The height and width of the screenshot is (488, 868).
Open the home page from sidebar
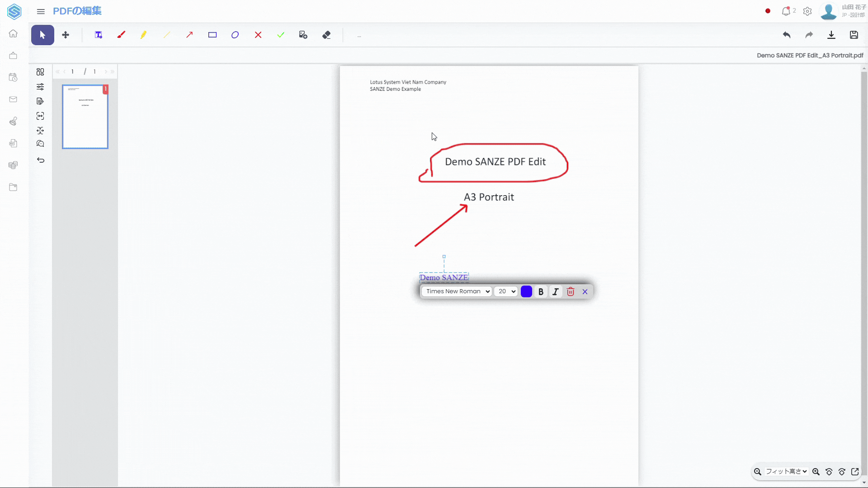click(x=13, y=33)
